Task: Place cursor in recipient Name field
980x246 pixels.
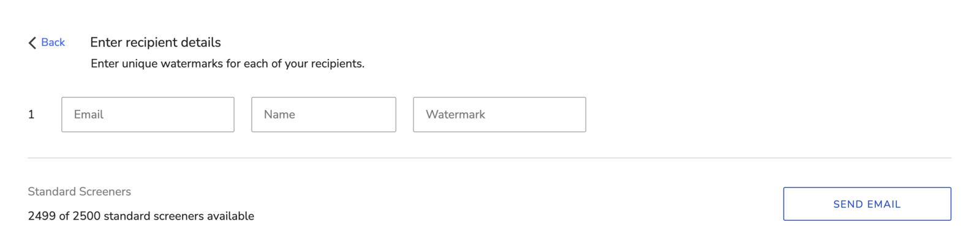Action: click(323, 115)
